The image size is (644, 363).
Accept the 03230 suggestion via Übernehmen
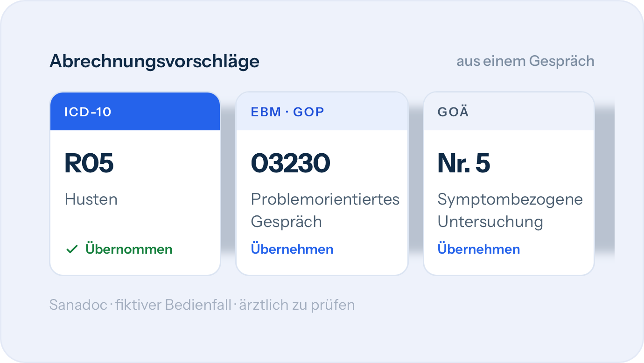[x=292, y=249]
